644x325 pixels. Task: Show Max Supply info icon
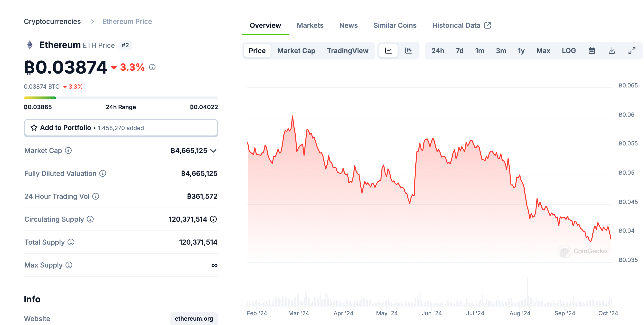(x=69, y=265)
